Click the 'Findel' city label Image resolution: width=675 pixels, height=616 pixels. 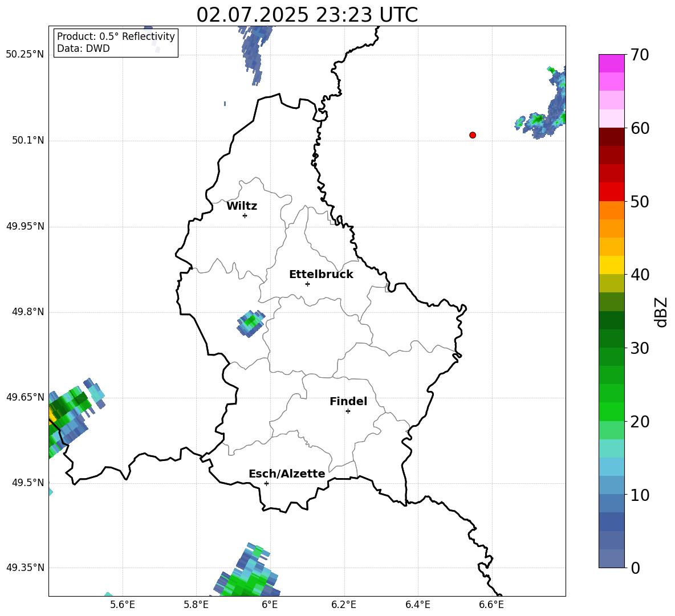[348, 401]
